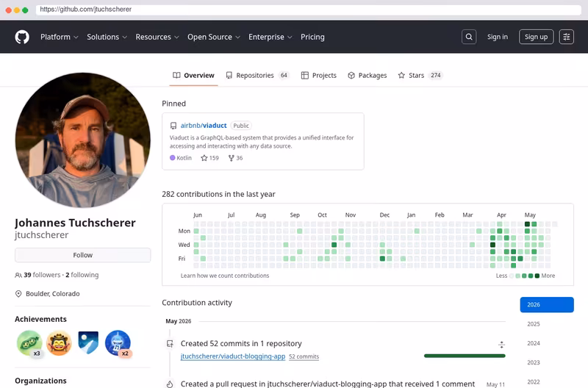Expand the Platform menu

(60, 37)
